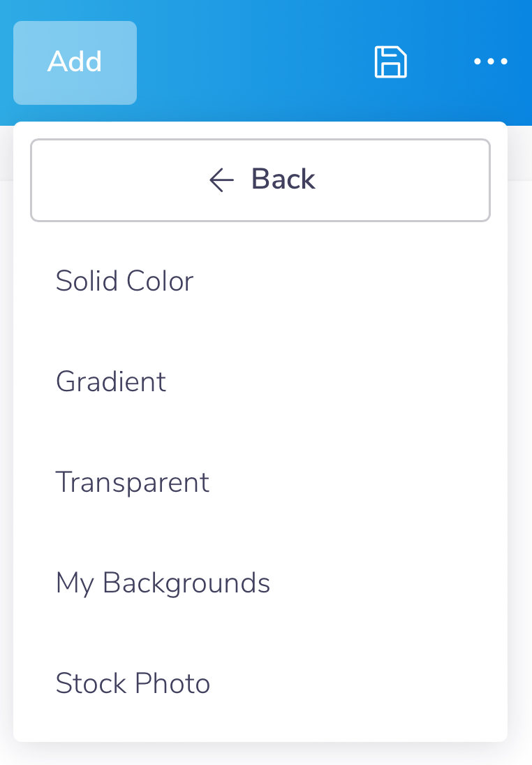Click the word Back in the bordered button
This screenshot has height=765, width=532.
[283, 179]
